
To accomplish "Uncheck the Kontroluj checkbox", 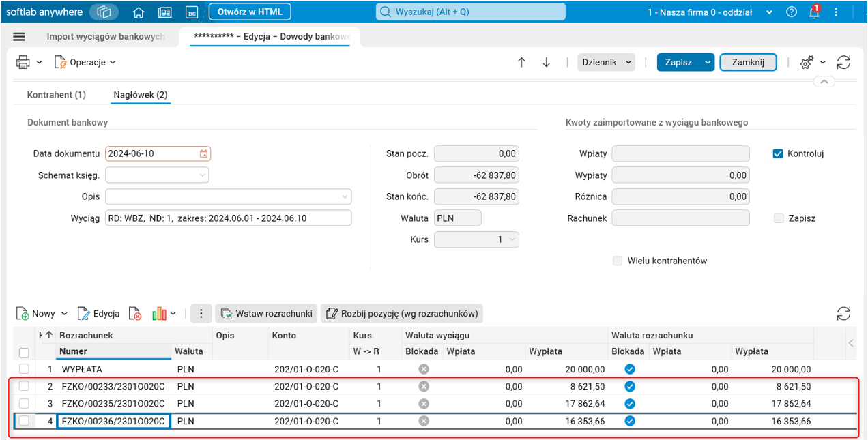I will click(777, 153).
